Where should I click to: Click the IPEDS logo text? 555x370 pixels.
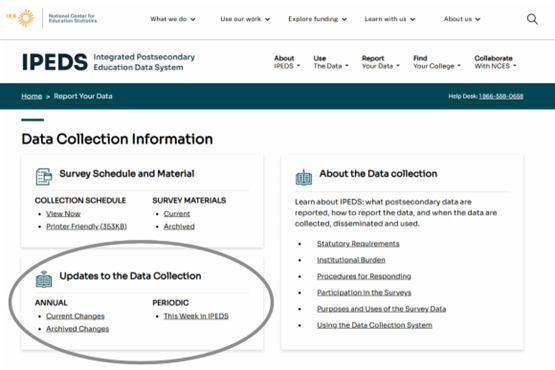(x=55, y=62)
